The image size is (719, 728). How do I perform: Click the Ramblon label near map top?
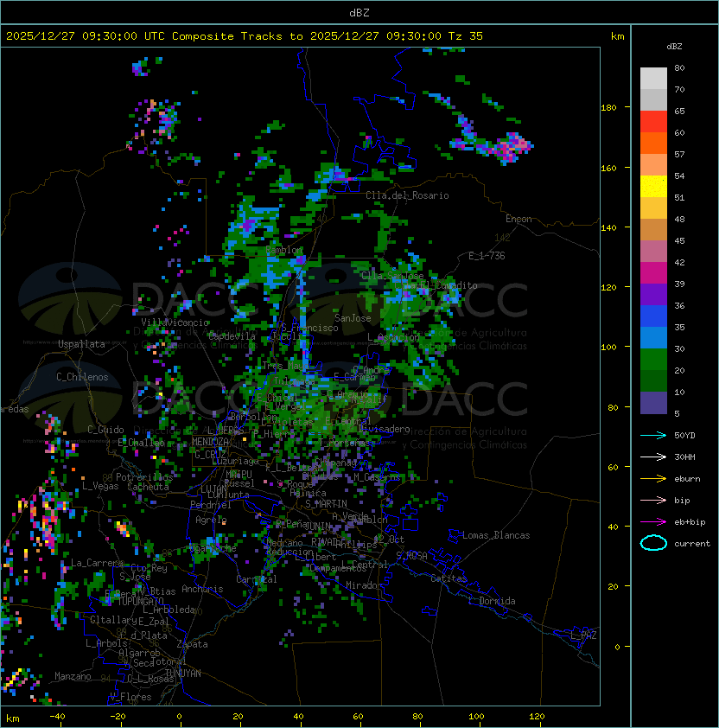pyautogui.click(x=284, y=250)
